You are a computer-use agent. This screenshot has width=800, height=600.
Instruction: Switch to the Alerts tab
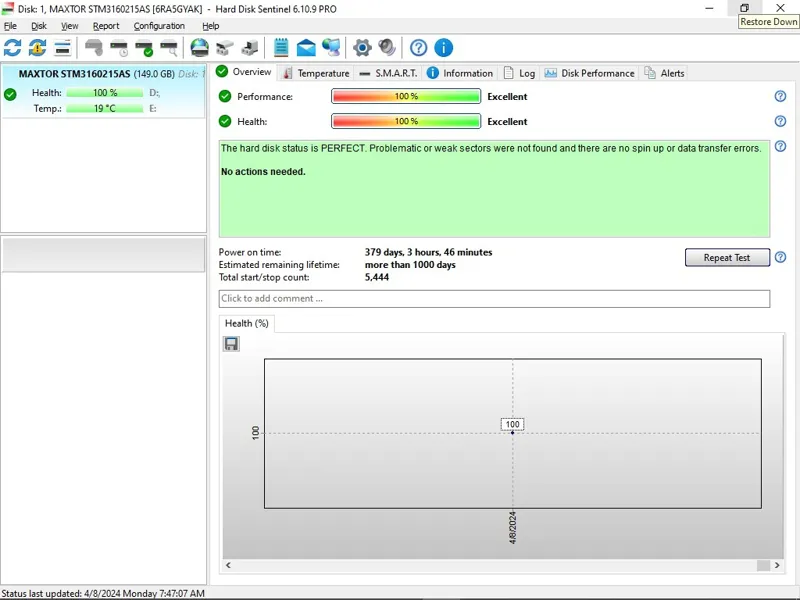click(665, 73)
